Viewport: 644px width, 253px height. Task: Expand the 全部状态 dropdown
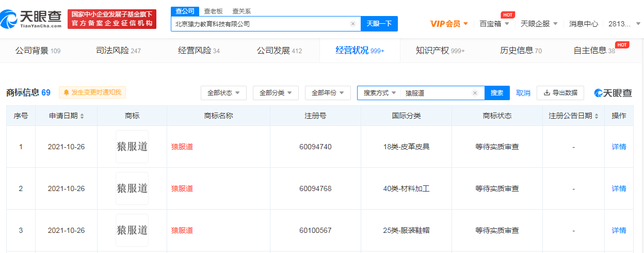tap(223, 93)
